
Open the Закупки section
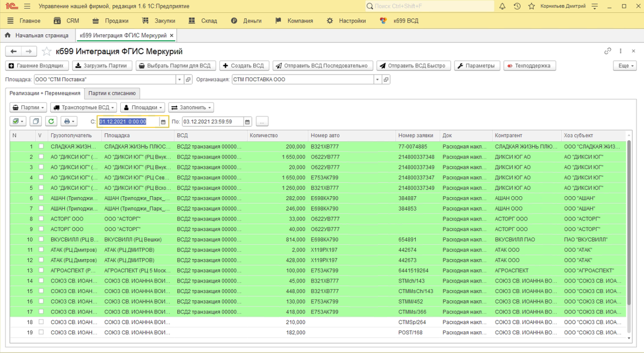click(158, 21)
